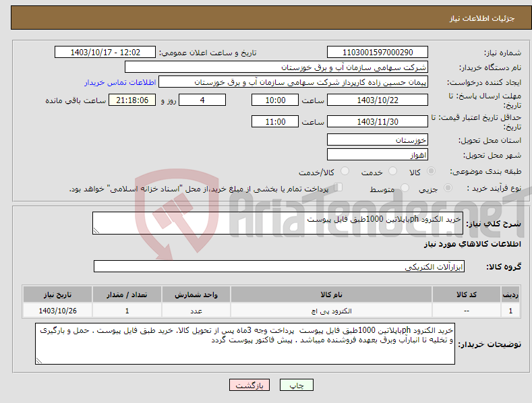Click the remaining time field 21:18:06

click(x=132, y=100)
